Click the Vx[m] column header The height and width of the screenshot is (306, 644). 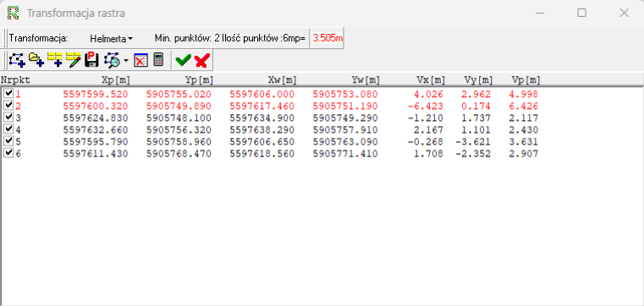point(431,80)
